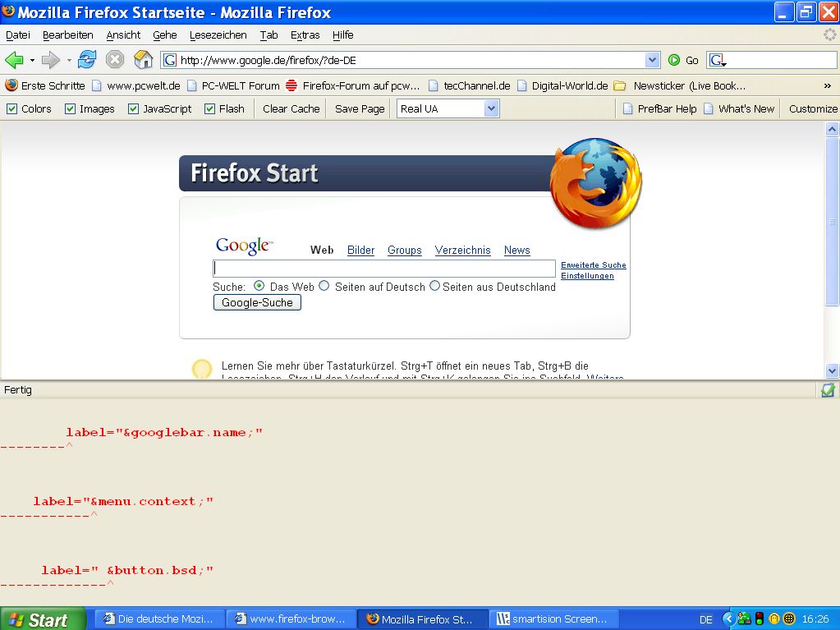Open Erste Schritte bookmark
The height and width of the screenshot is (630, 840).
point(45,85)
